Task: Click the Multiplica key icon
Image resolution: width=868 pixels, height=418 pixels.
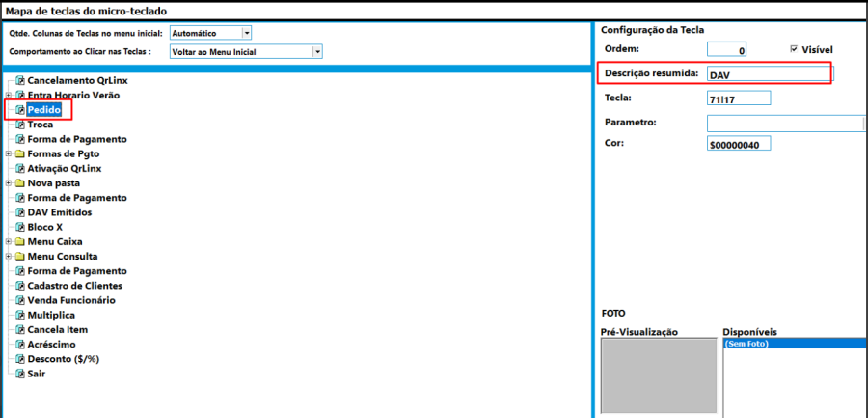Action: [x=20, y=316]
